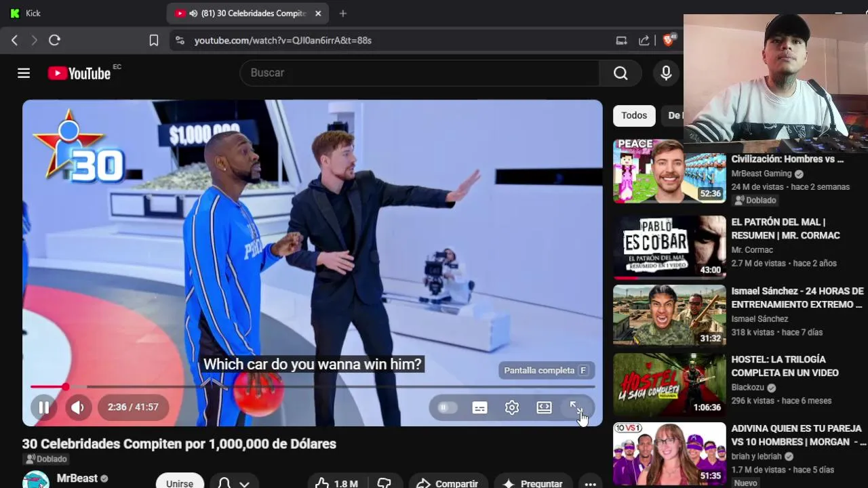Screen dimensions: 868x488
Task: Open the Mr. Cormac channel link
Action: 752,249
